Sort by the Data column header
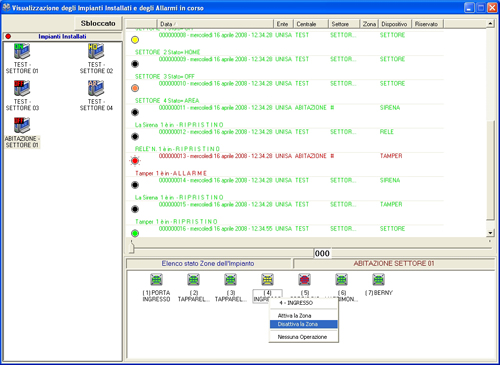 [215, 24]
